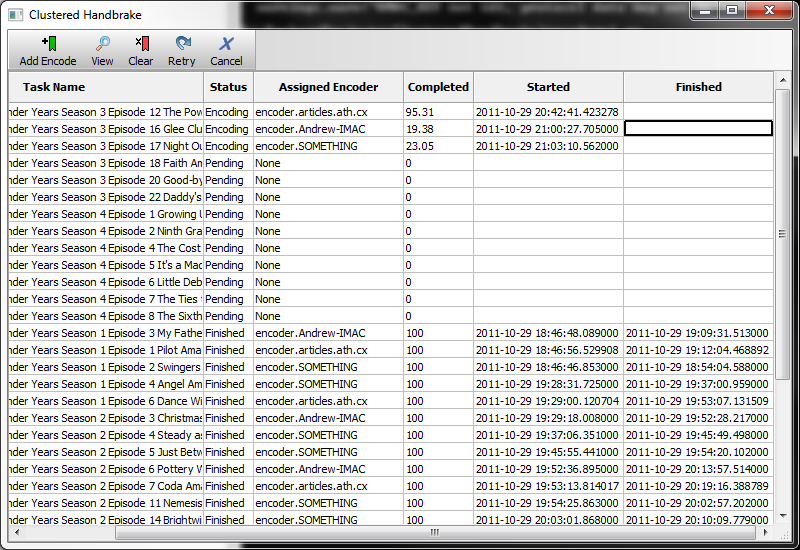Select task Season 1 Episode 4 Angel Am

coord(106,384)
